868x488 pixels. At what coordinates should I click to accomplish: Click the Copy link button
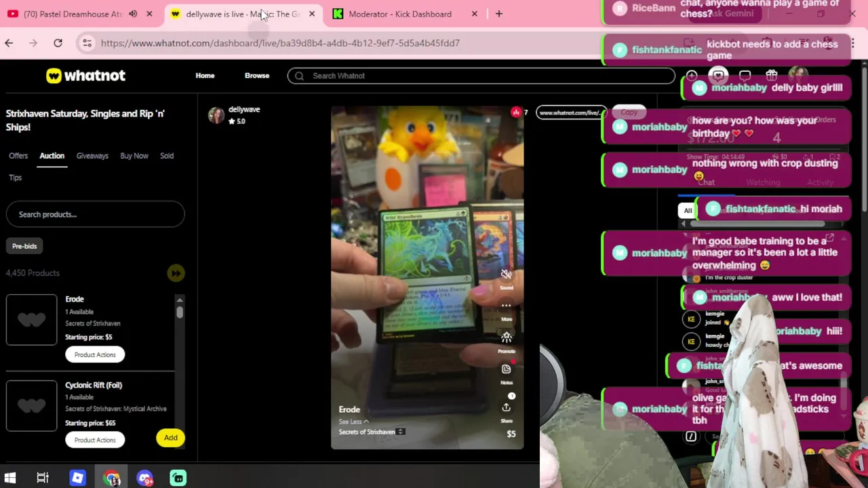[x=629, y=113]
